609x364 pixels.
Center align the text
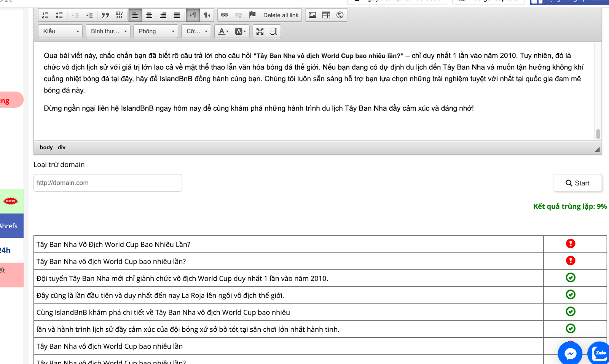point(149,15)
